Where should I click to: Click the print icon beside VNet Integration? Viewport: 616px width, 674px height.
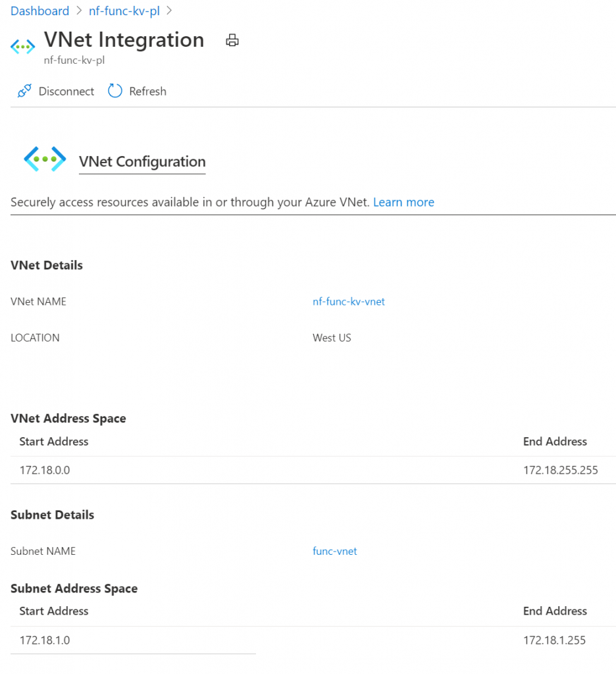click(232, 40)
